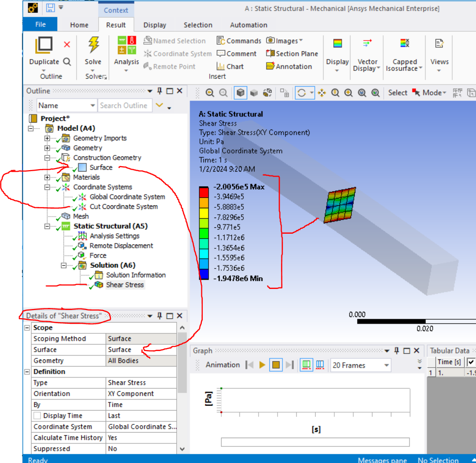The height and width of the screenshot is (463, 476).
Task: Toggle the Display Time checkbox
Action: (x=37, y=416)
